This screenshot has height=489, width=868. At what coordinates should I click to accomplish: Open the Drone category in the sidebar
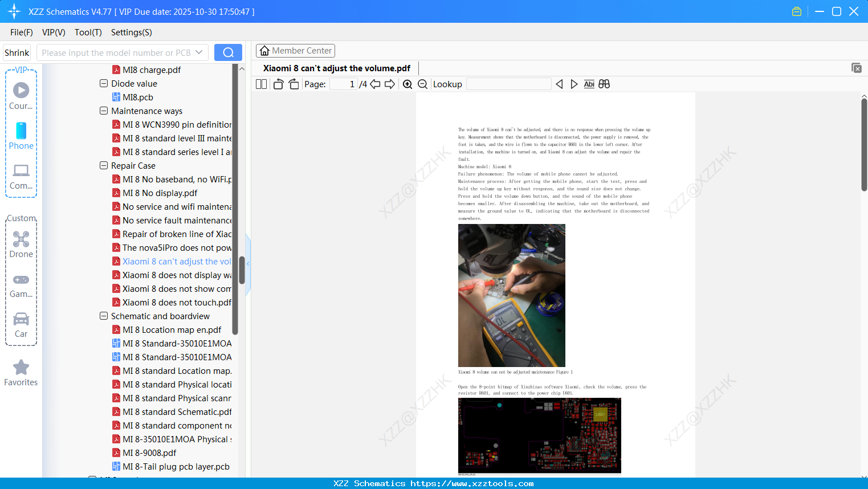pyautogui.click(x=21, y=244)
